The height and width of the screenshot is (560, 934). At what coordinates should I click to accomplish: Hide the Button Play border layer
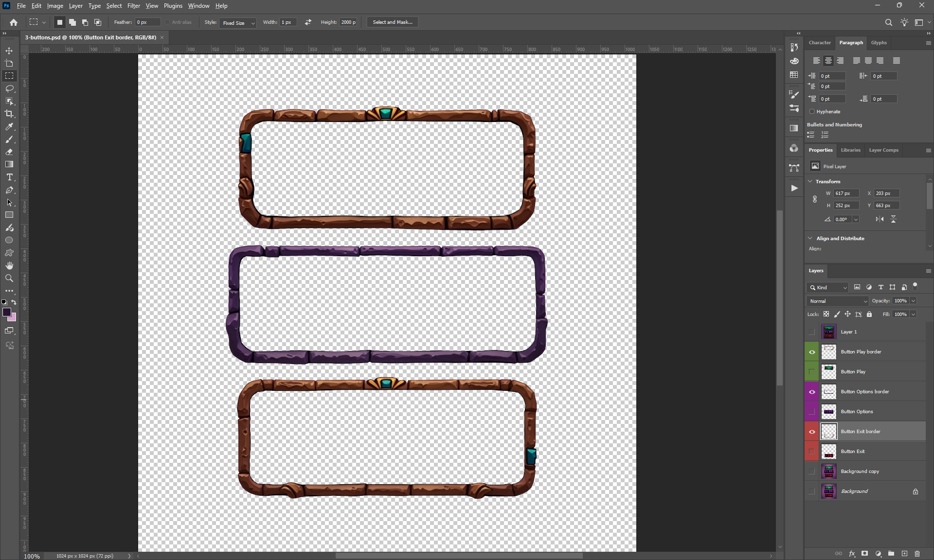812,352
